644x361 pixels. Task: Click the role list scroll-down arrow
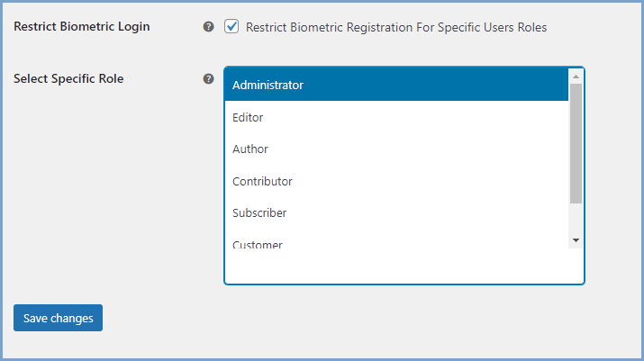tap(576, 240)
